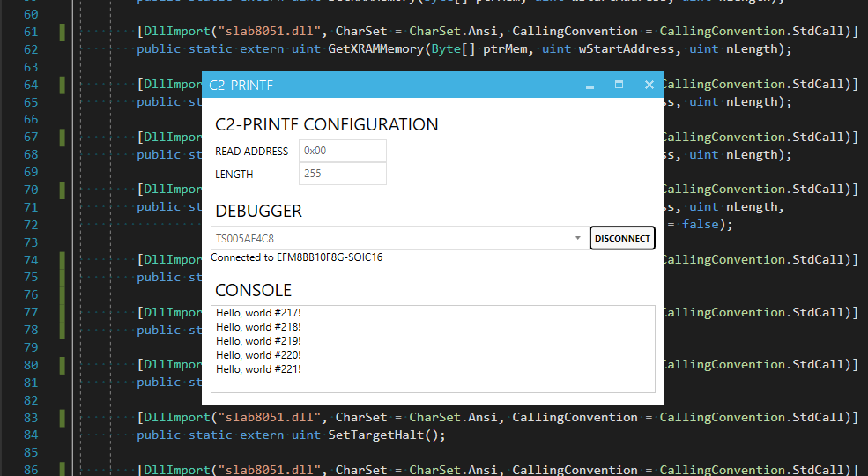Click the C2-PRINTF title bar text
Viewport: 868px width, 476px height.
click(x=241, y=85)
